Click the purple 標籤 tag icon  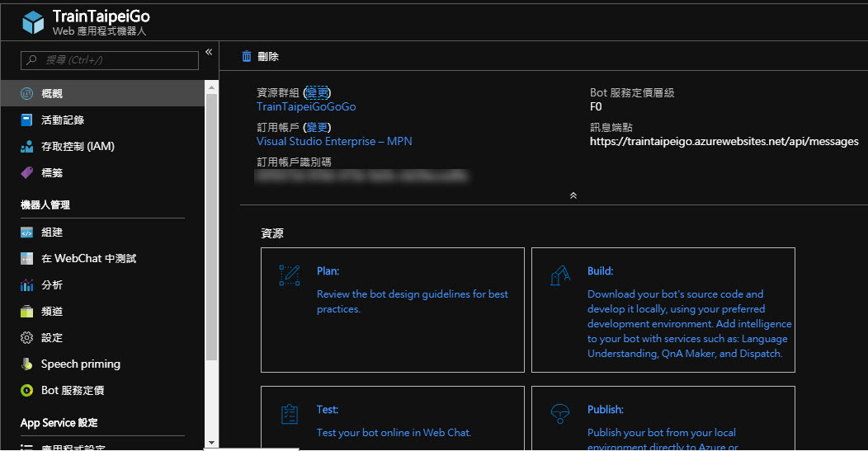click(26, 172)
